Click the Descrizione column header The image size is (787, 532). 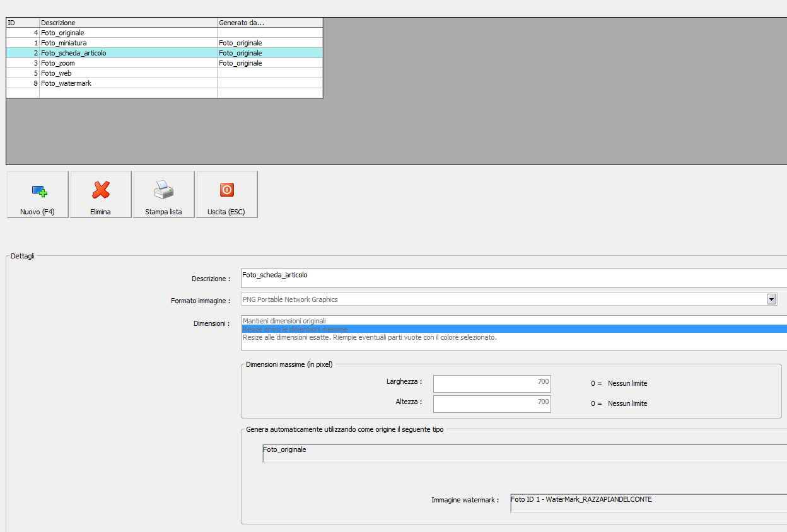[x=128, y=23]
